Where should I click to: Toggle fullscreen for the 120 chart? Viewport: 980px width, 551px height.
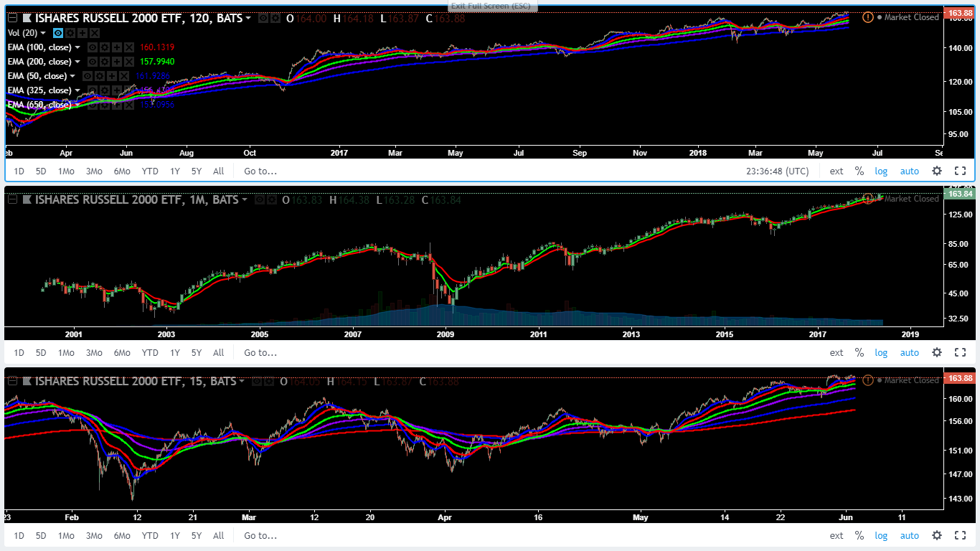(x=960, y=171)
